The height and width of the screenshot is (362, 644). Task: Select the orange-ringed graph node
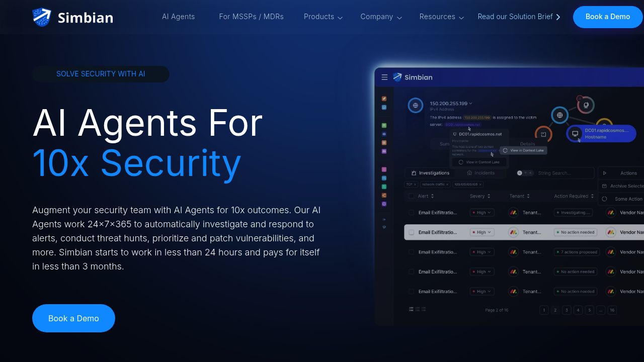click(x=543, y=134)
